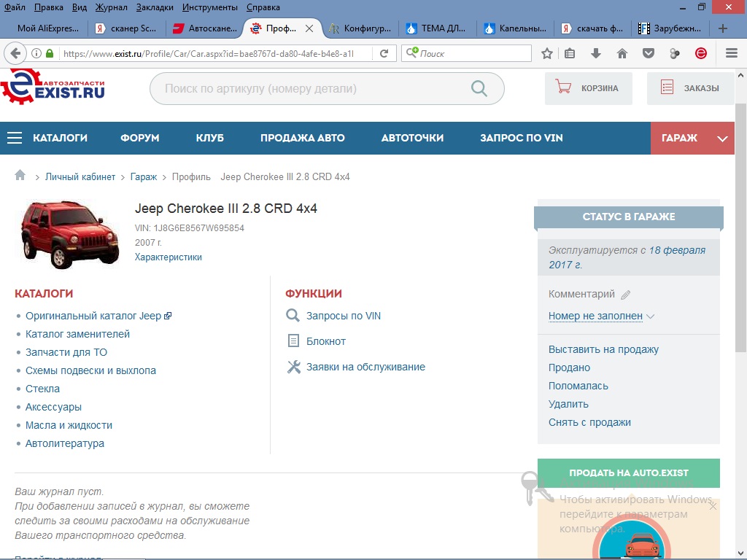Go to КЛУБ in site navigation
This screenshot has width=747, height=560.
(x=209, y=138)
